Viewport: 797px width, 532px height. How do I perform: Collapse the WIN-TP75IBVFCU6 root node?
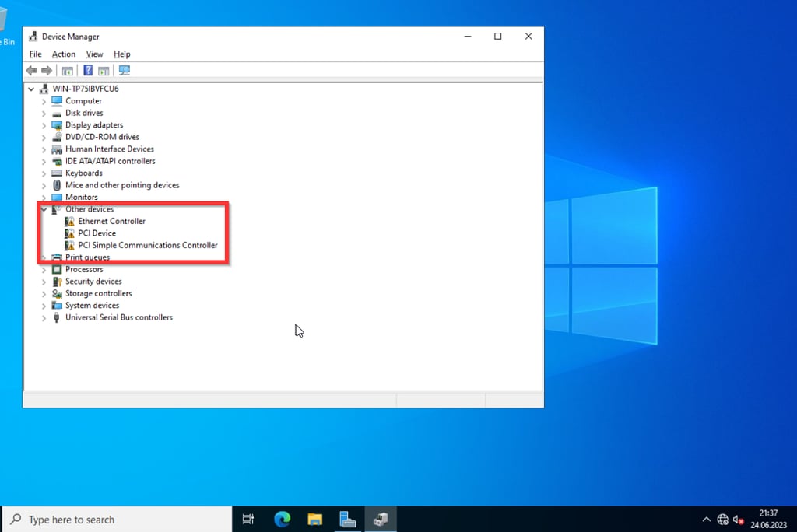click(31, 89)
